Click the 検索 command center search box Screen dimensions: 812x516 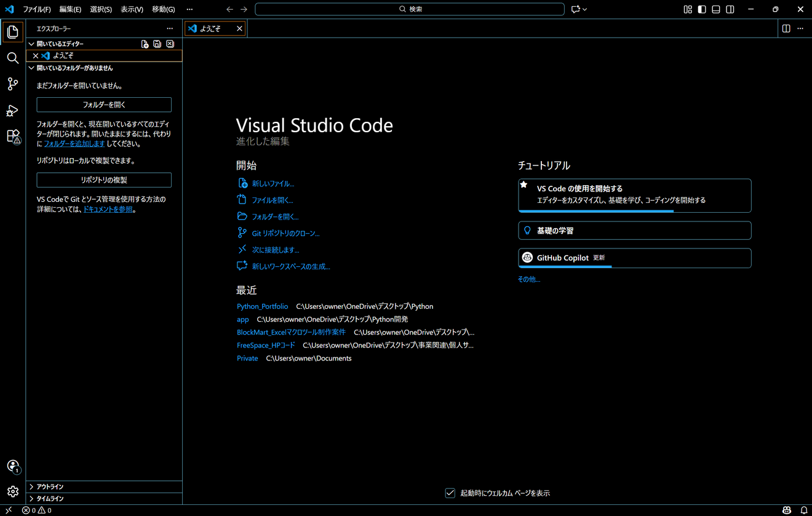click(410, 9)
